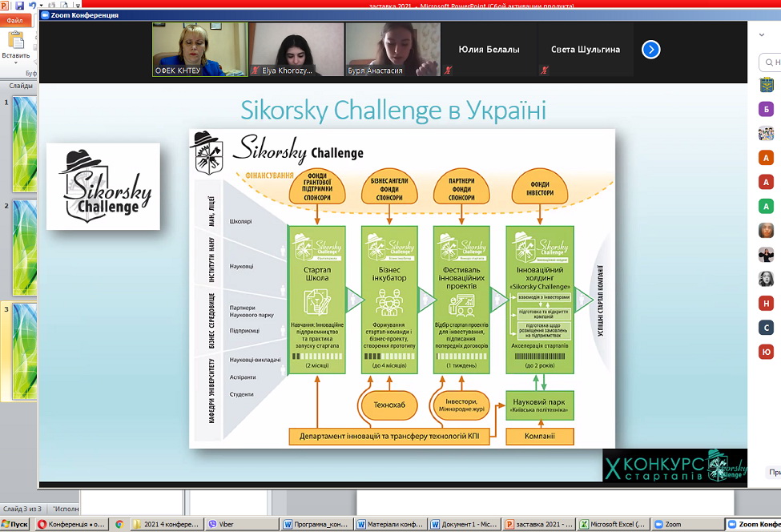781x532 pixels.
Task: Click the Chrome icon in the taskbar
Action: point(119,524)
